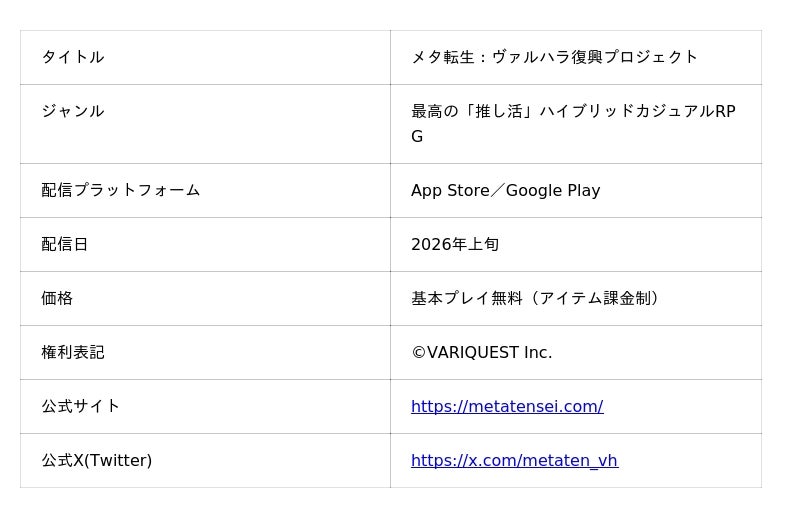Select the ジャンル label cell
Screen dimensions: 800x518
(x=73, y=111)
